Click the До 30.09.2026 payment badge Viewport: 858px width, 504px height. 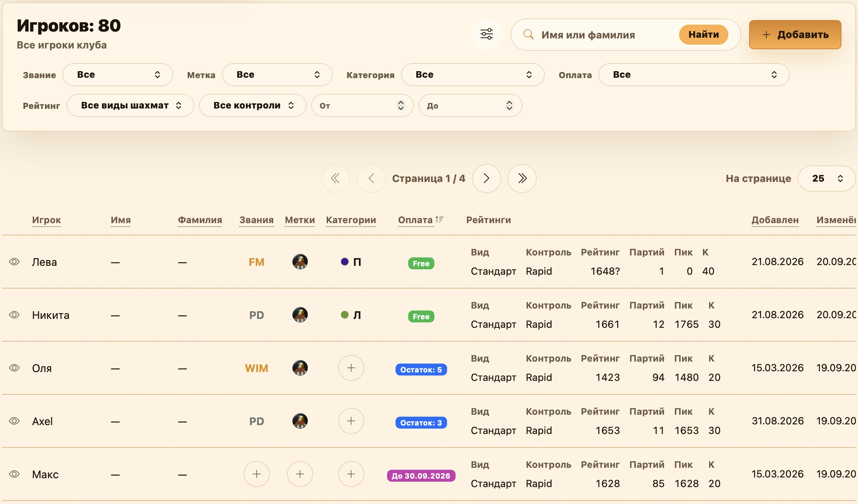coord(421,476)
